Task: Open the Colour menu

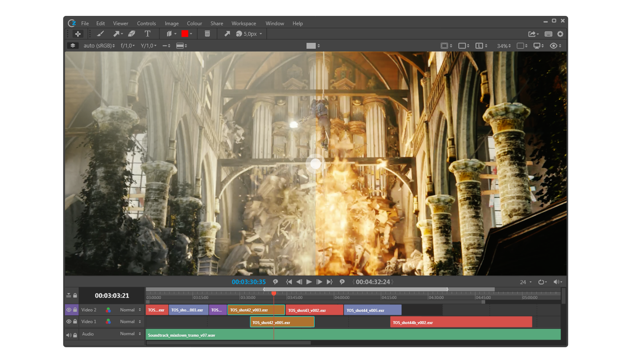Action: 194,24
